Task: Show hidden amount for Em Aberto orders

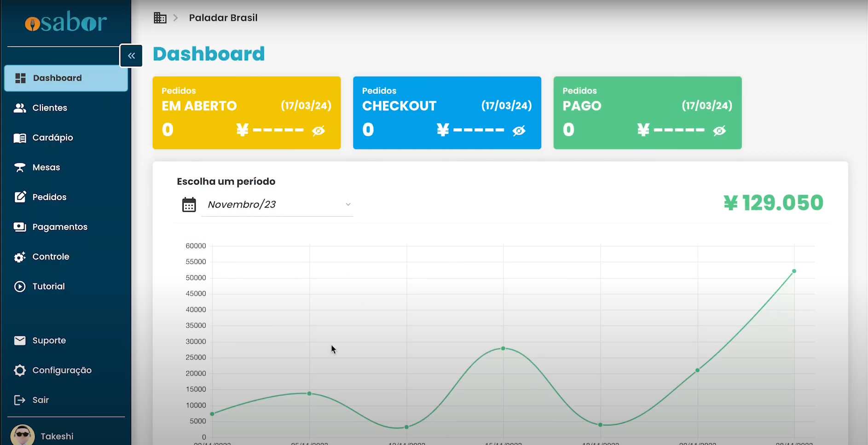Action: click(318, 131)
